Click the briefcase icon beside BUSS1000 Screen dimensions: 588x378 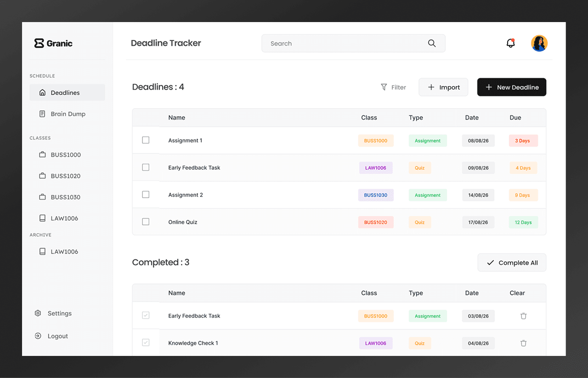[42, 155]
